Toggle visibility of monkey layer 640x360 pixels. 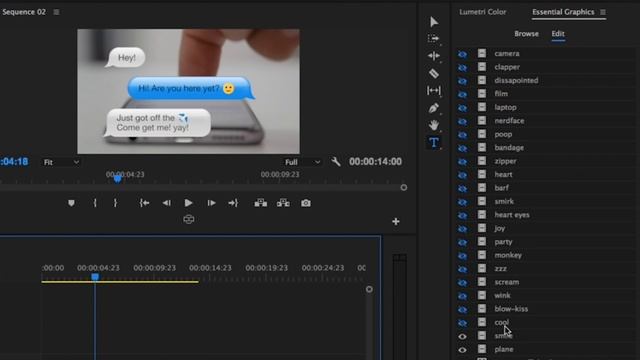462,256
